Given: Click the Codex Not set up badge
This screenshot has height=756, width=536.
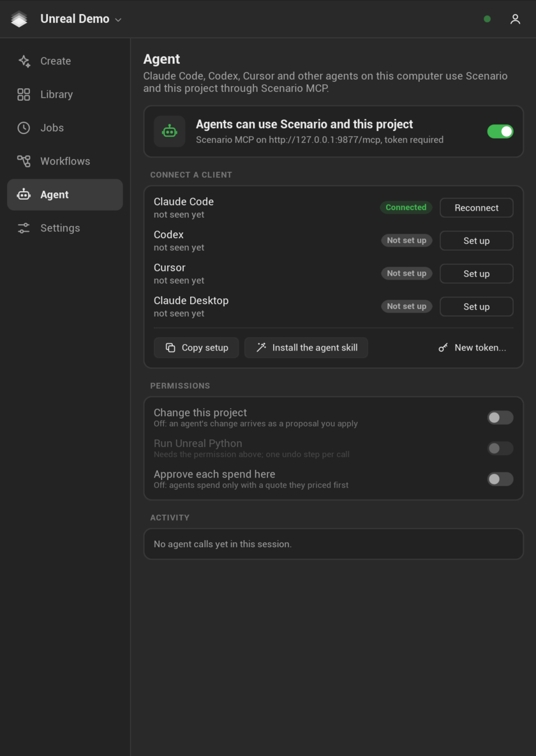Looking at the screenshot, I should pyautogui.click(x=407, y=240).
